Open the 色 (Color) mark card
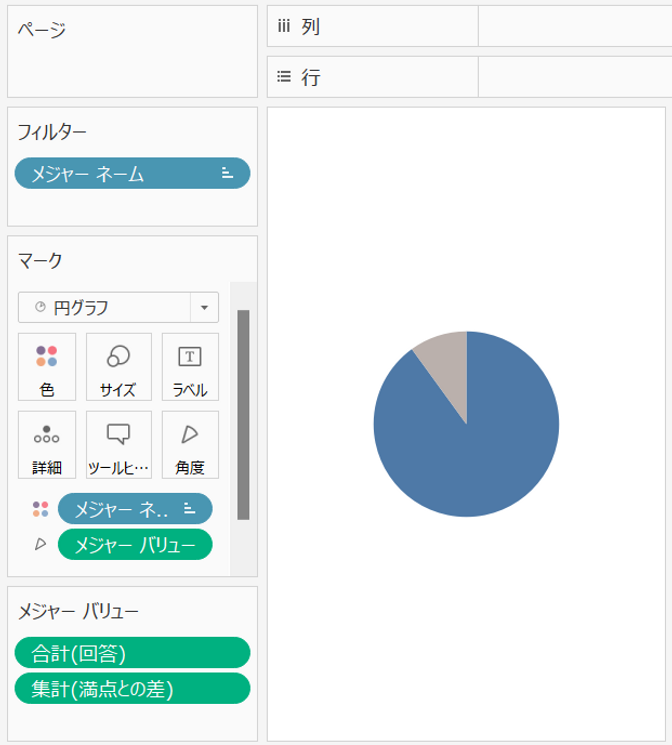 tap(47, 367)
